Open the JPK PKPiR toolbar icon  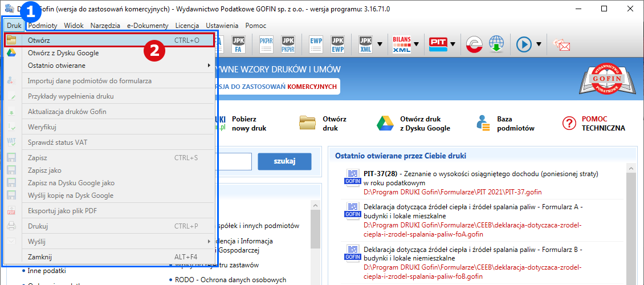[x=287, y=43]
